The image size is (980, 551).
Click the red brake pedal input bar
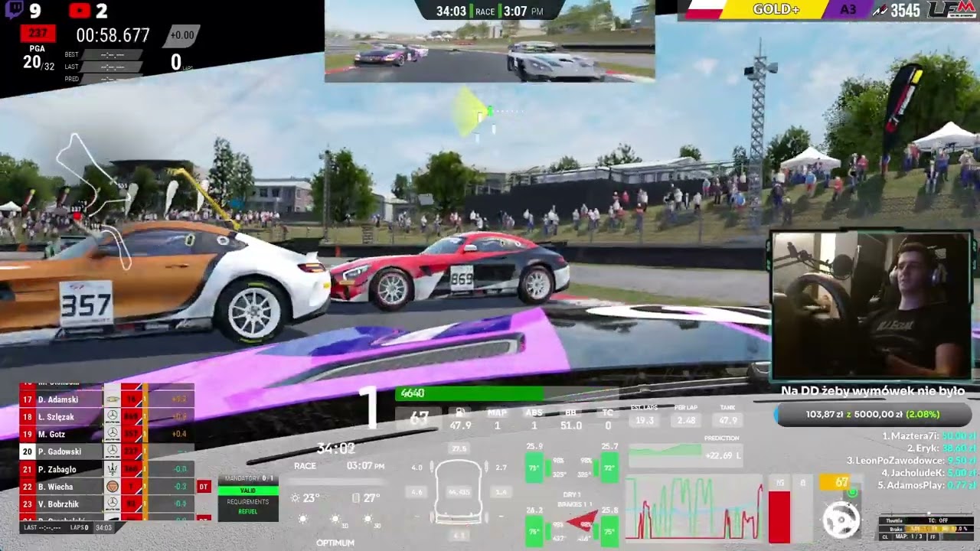779,517
